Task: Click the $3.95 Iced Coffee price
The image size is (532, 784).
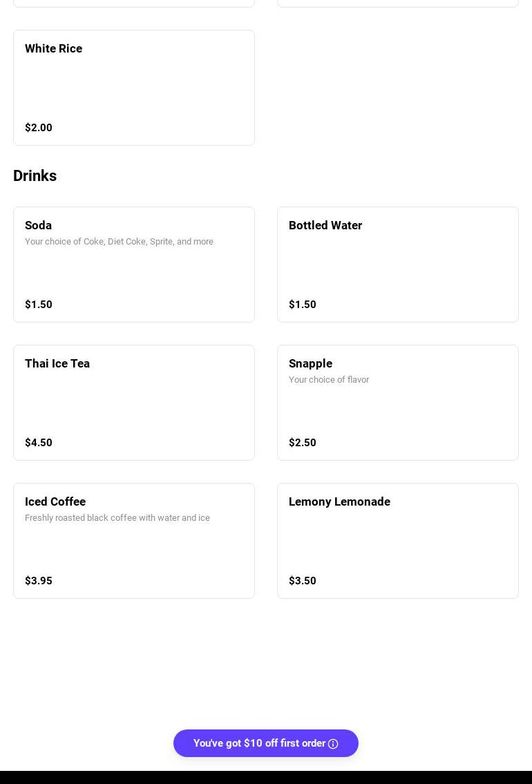Action: tap(39, 581)
